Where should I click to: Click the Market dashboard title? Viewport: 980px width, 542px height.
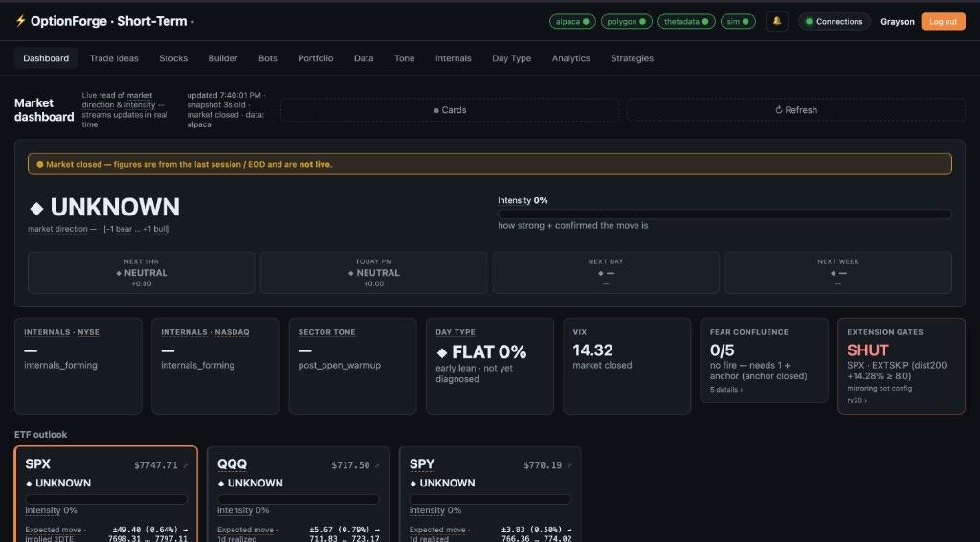click(44, 109)
